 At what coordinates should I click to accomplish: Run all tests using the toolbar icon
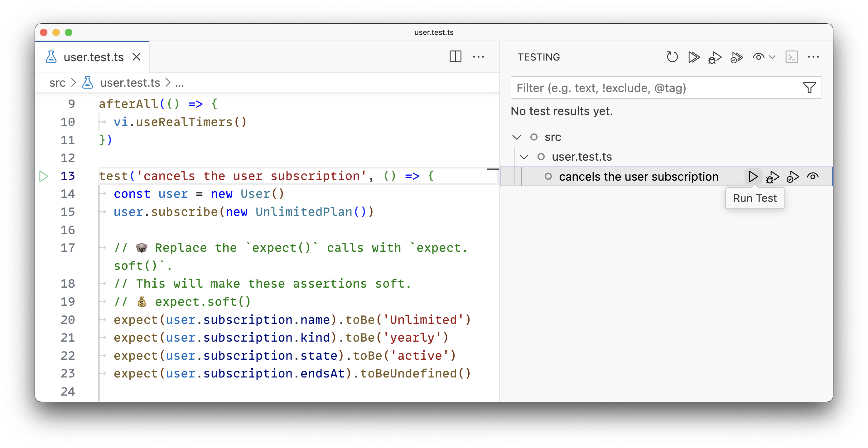tap(694, 57)
